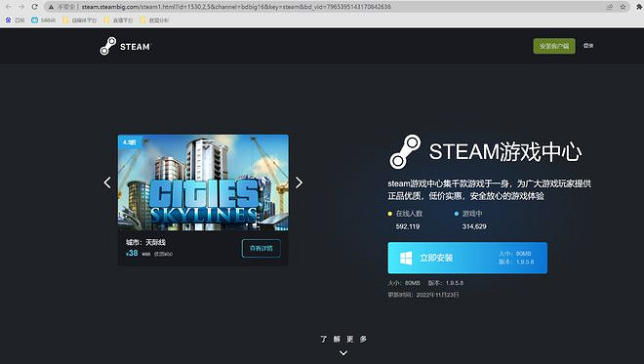
Task: Click the 城市：天际线 game title
Action: coord(145,242)
